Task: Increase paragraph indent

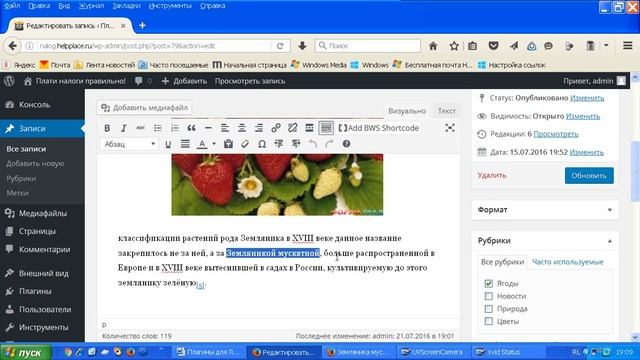Action: (x=296, y=144)
